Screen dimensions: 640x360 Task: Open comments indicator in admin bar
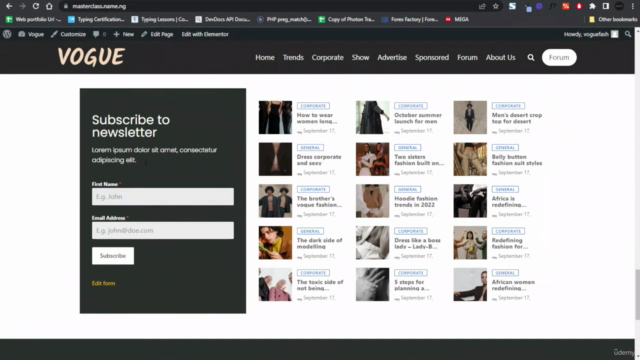tap(99, 34)
